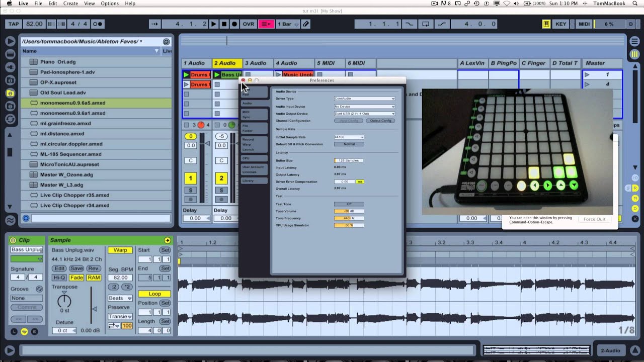
Task: Adjust the Tone Volume slider
Action: pos(349,211)
